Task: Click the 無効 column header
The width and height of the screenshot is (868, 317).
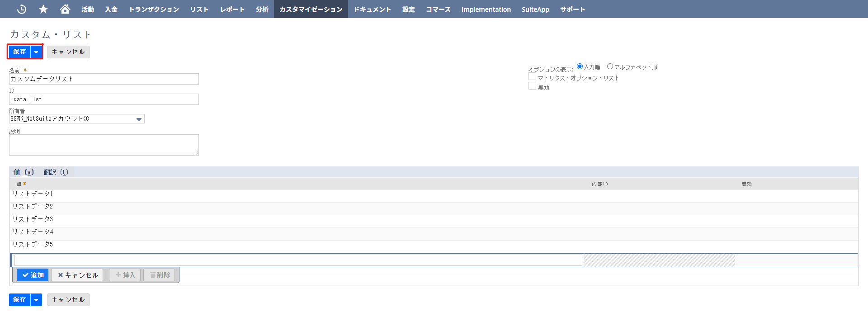Action: pyautogui.click(x=746, y=184)
